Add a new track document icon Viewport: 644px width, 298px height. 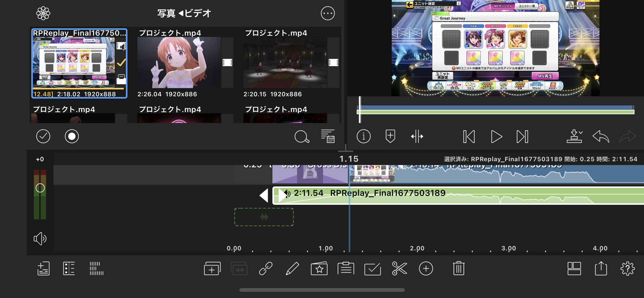[x=43, y=268]
